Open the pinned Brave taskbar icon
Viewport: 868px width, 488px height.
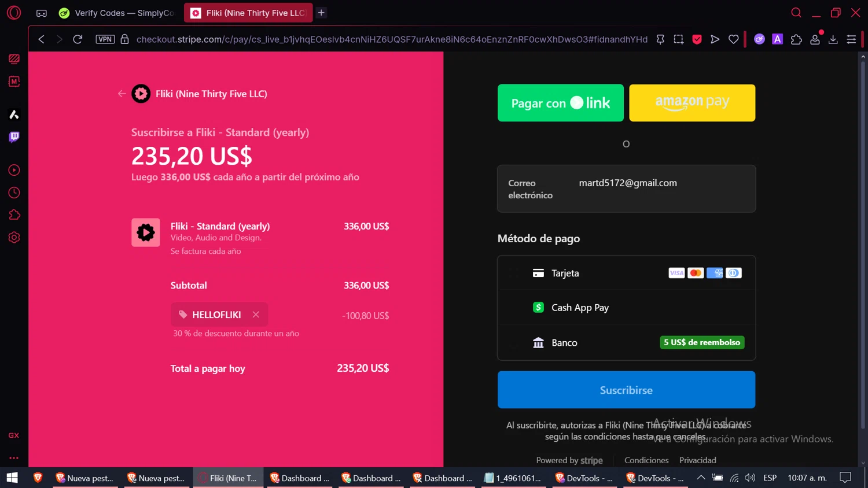tap(38, 478)
